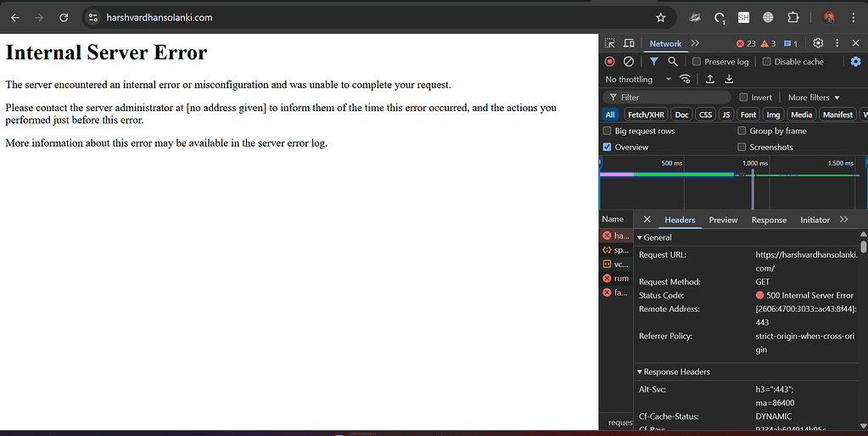Click the address bar URL
Screen dimensions: 868x436
(160, 18)
